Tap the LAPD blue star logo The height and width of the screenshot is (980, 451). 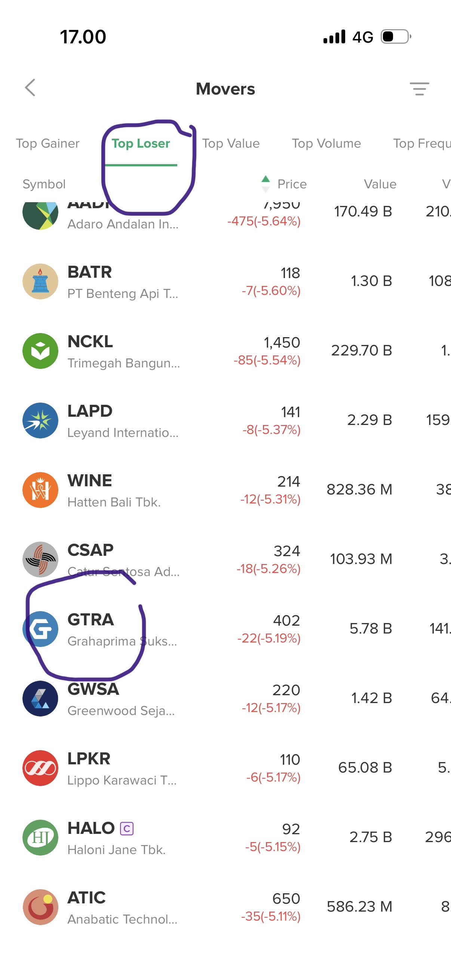(x=40, y=420)
